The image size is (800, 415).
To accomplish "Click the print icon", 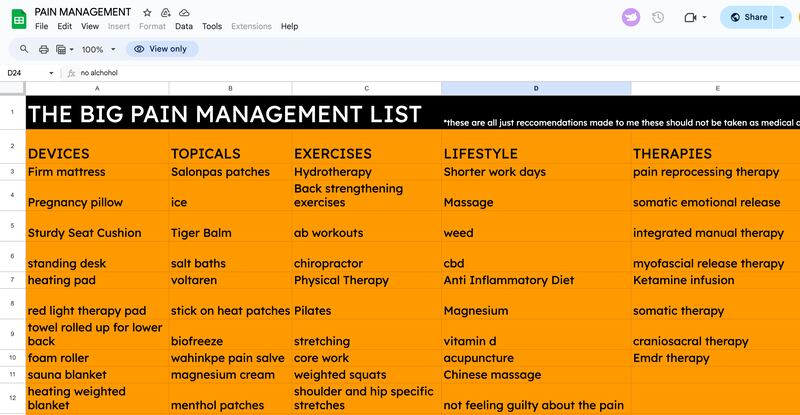I will [43, 49].
